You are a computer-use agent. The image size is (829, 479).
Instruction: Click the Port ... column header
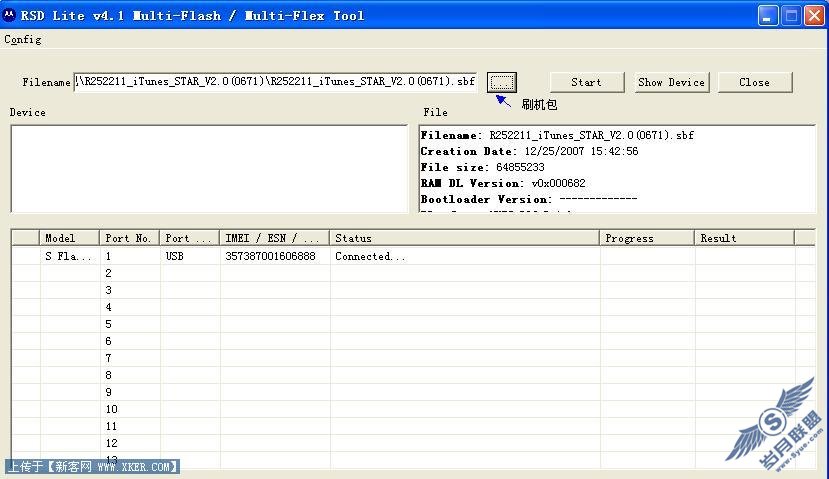pos(190,238)
